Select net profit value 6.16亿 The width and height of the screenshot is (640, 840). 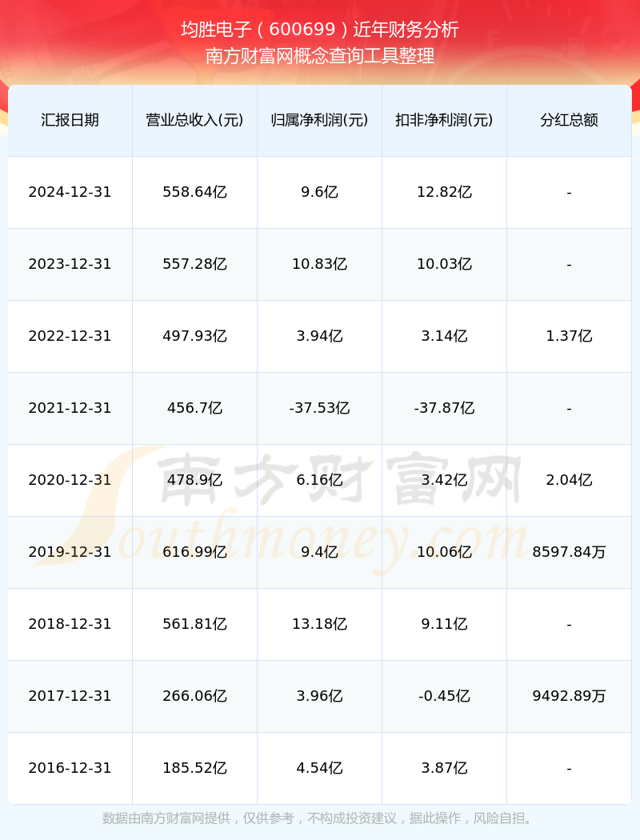(x=320, y=480)
